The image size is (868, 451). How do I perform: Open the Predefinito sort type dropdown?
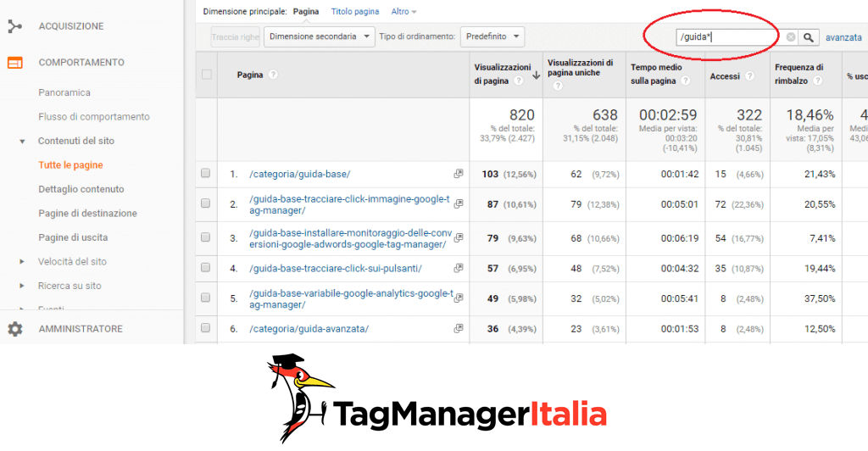[492, 36]
